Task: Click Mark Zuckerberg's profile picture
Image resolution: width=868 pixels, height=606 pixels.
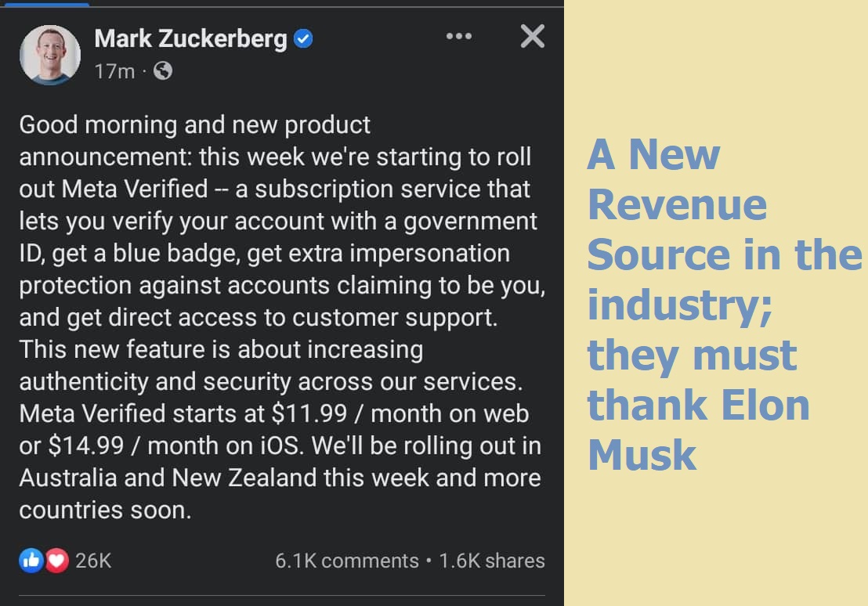Action: pos(50,55)
